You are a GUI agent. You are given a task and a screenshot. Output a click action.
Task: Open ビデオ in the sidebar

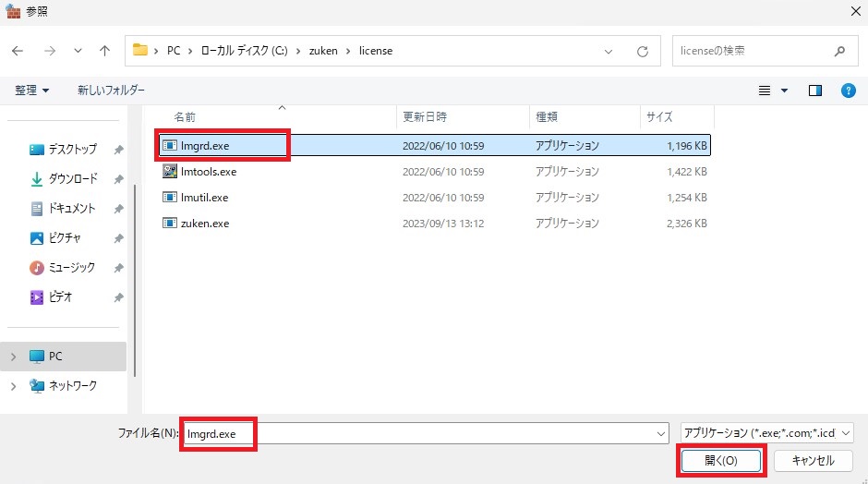point(51,297)
